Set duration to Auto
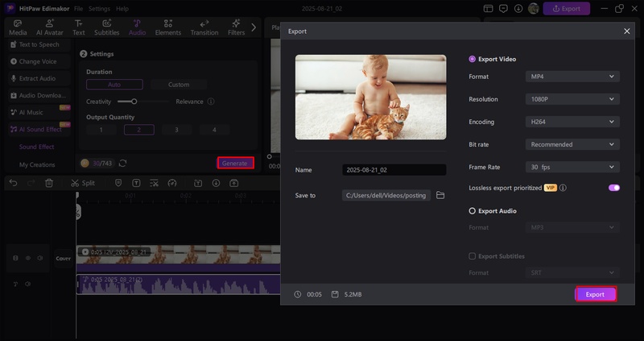The image size is (644, 341). 114,85
